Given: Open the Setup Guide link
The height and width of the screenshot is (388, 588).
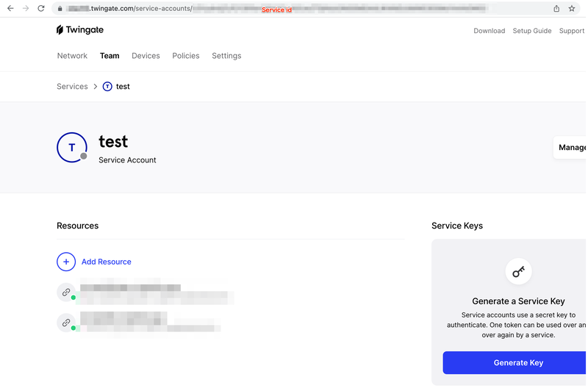Looking at the screenshot, I should (x=531, y=31).
